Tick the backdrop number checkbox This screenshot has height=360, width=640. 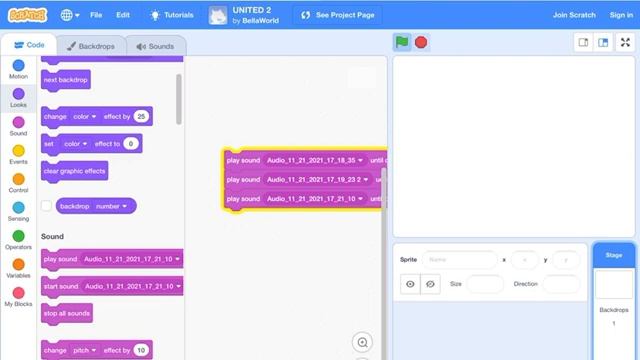click(x=47, y=206)
